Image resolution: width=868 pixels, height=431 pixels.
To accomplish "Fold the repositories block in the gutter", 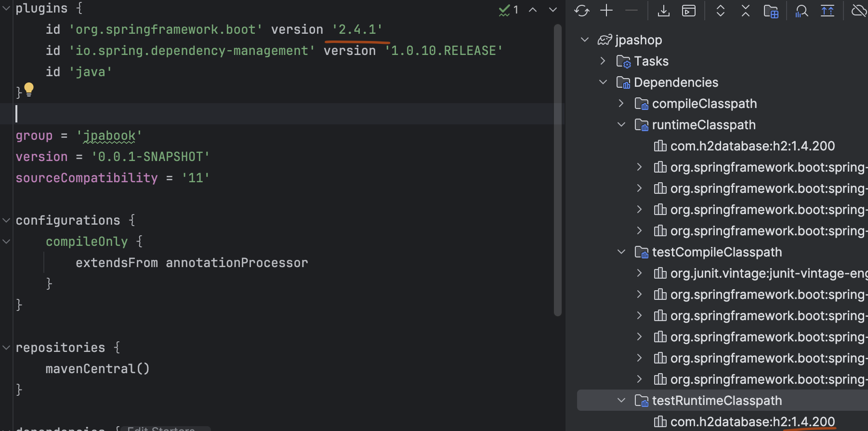I will pyautogui.click(x=6, y=348).
